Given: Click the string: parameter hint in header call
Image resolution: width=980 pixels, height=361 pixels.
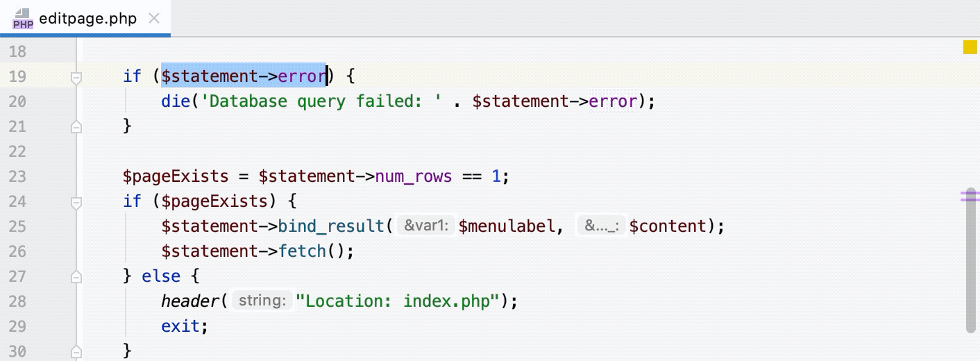Looking at the screenshot, I should (261, 301).
